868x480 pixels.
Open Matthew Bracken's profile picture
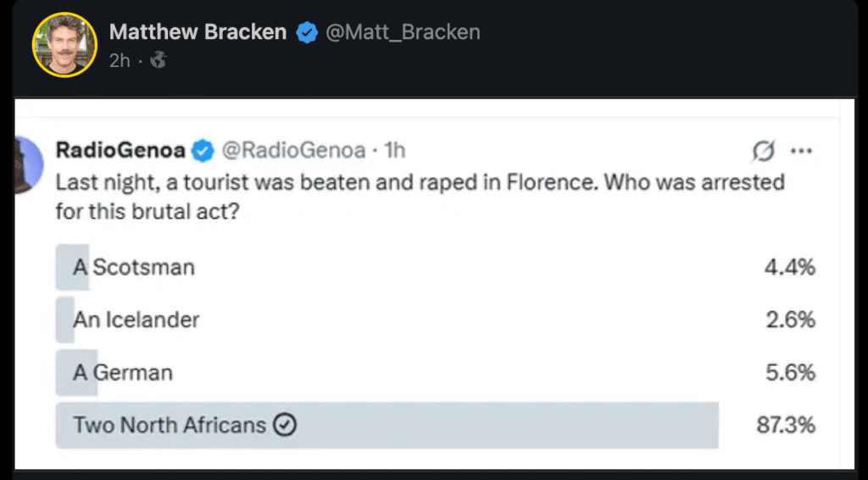(x=65, y=44)
